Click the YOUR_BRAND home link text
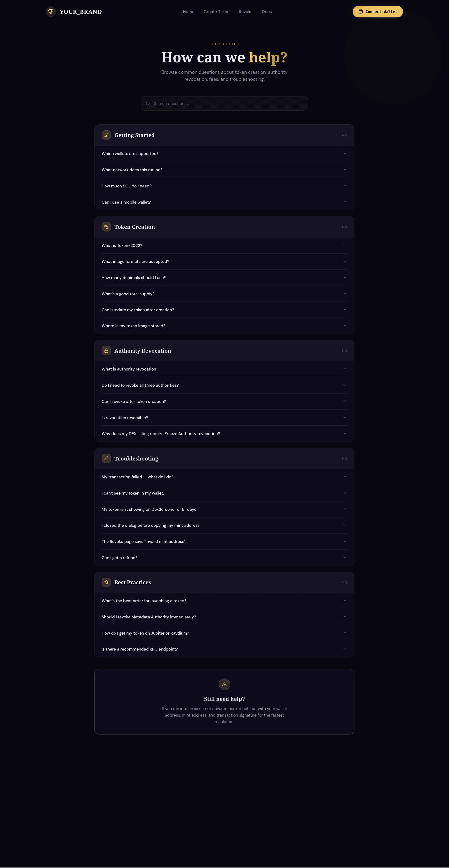The image size is (449, 868). click(81, 12)
